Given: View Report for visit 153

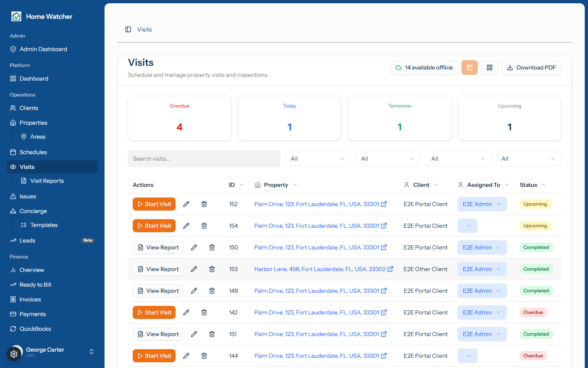Looking at the screenshot, I should click(x=158, y=269).
